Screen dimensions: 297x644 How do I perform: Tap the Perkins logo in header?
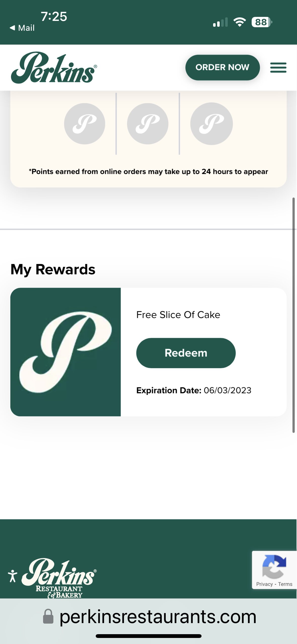click(54, 68)
